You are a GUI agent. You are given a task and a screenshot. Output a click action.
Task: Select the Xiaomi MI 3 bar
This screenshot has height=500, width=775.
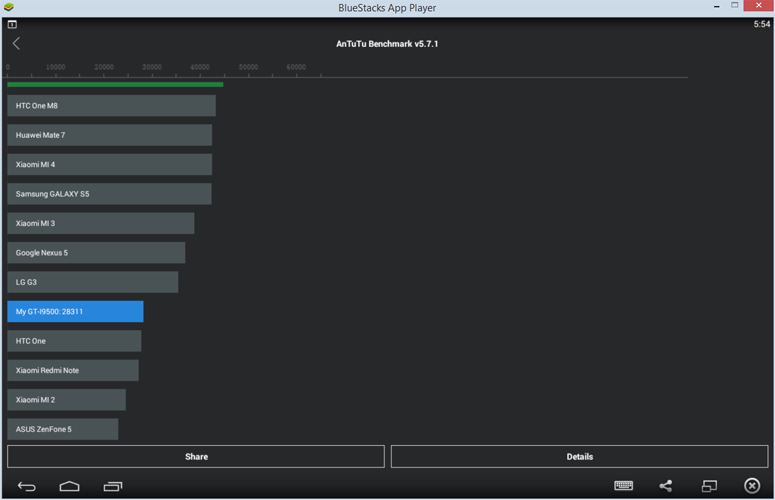pyautogui.click(x=101, y=223)
